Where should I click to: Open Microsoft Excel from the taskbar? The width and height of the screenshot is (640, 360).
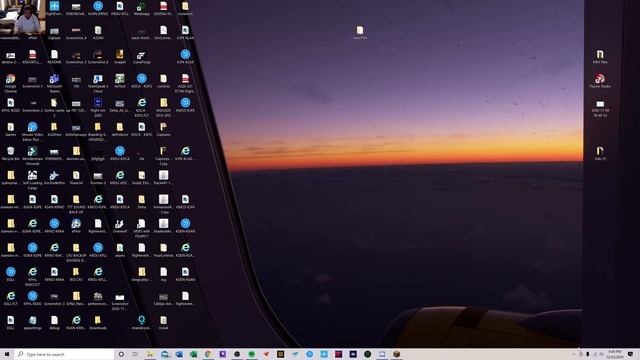[x=193, y=354]
